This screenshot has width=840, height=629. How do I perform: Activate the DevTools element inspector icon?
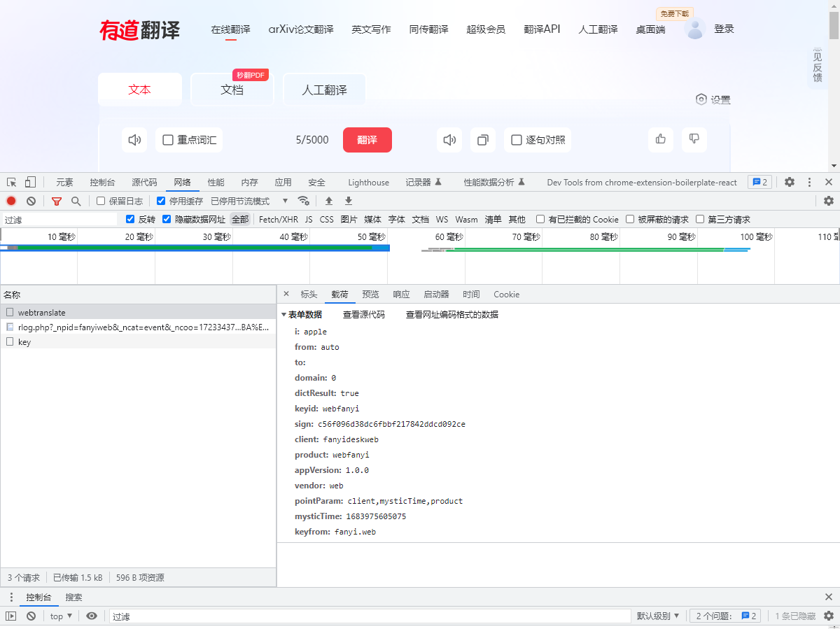point(12,182)
